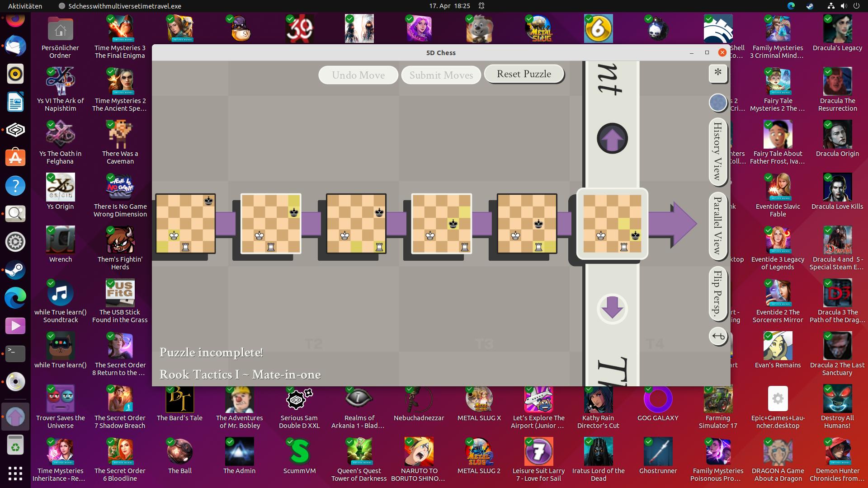The width and height of the screenshot is (868, 488).
Task: Open Firefox from the dock
Action: click(15, 20)
